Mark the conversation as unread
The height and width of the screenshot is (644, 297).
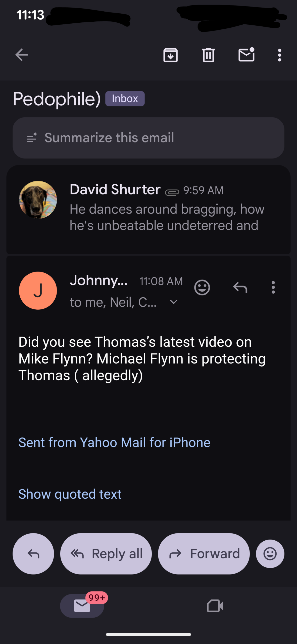pyautogui.click(x=246, y=55)
